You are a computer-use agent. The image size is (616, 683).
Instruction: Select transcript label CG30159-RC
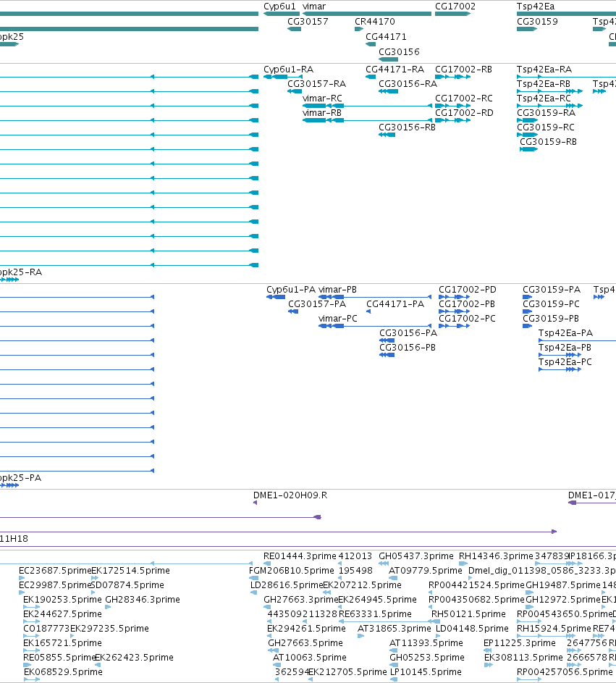pos(546,127)
